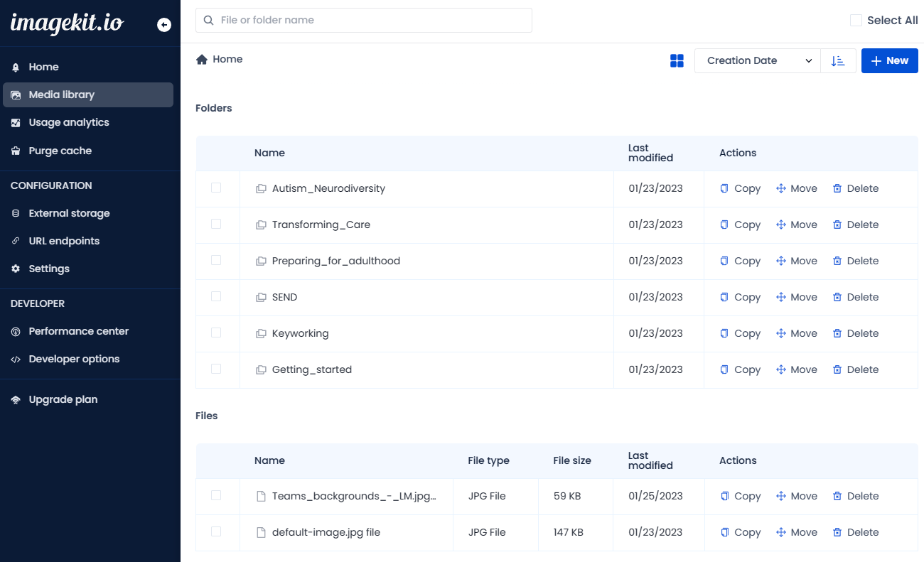Collapse the sidebar with the arrow icon
This screenshot has height=562, width=924.
[x=164, y=25]
